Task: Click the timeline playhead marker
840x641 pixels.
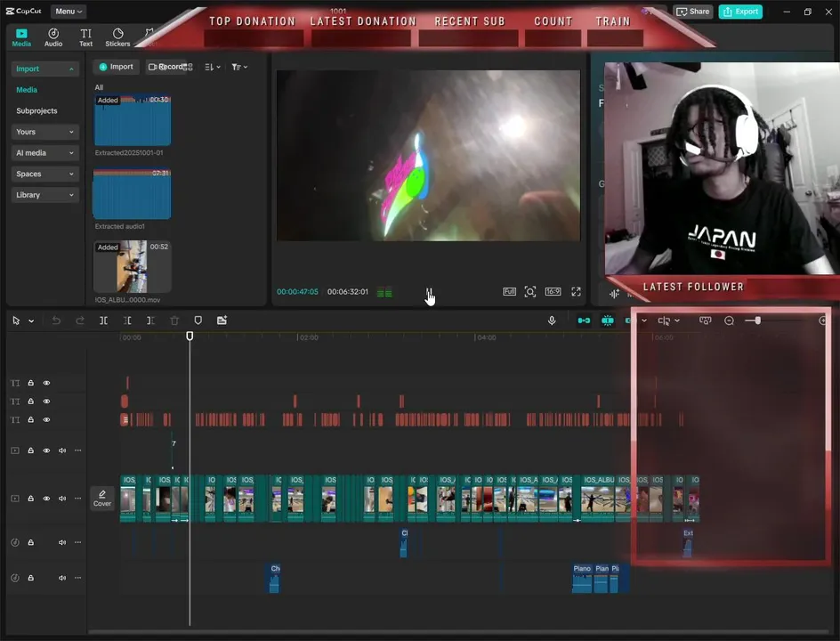Action: pyautogui.click(x=190, y=336)
